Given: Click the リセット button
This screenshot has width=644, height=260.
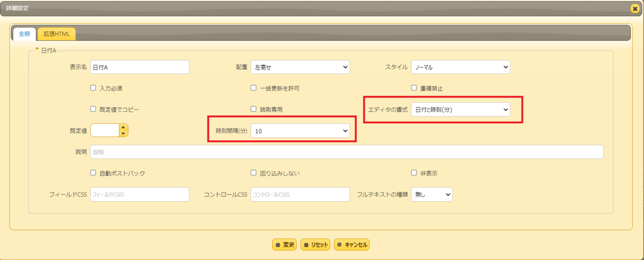Looking at the screenshot, I should [x=315, y=244].
